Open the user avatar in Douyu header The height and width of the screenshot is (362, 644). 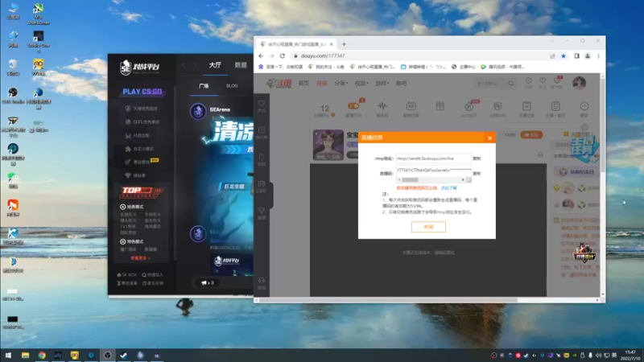click(579, 83)
